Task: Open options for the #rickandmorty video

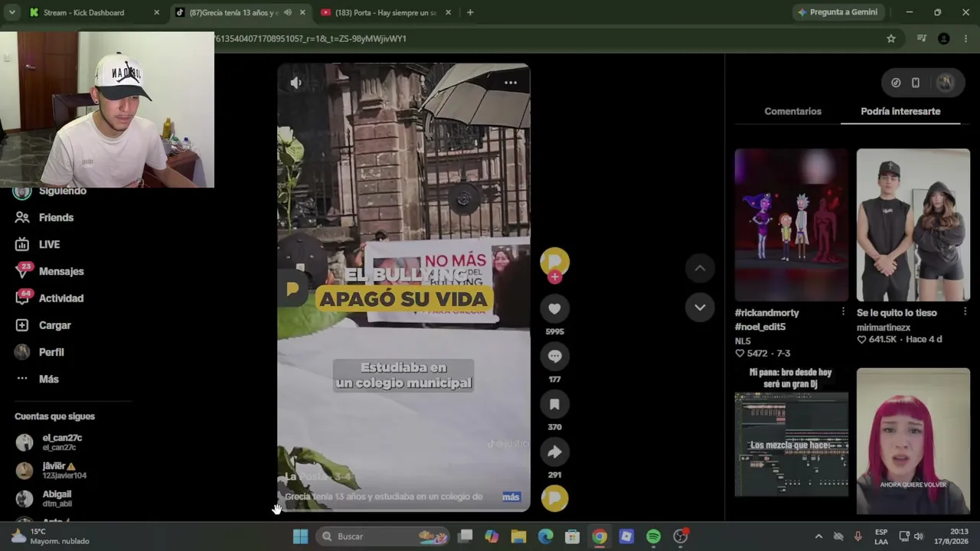Action: point(843,312)
